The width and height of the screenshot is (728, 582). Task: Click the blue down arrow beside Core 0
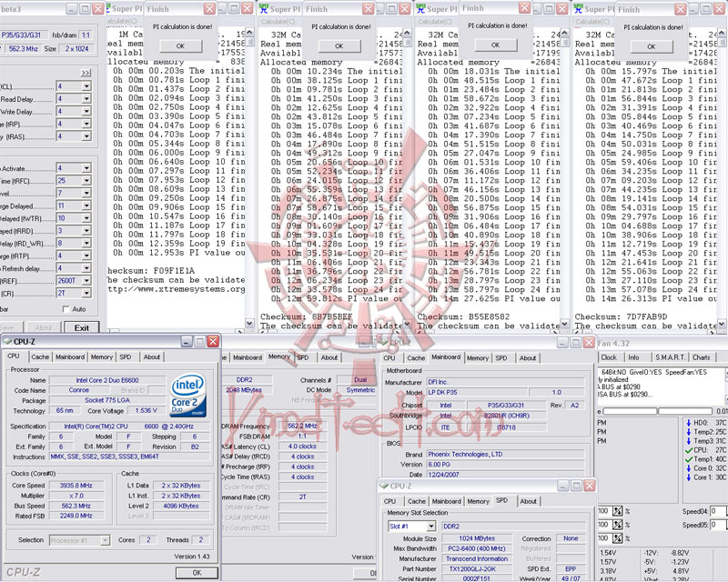[x=689, y=468]
